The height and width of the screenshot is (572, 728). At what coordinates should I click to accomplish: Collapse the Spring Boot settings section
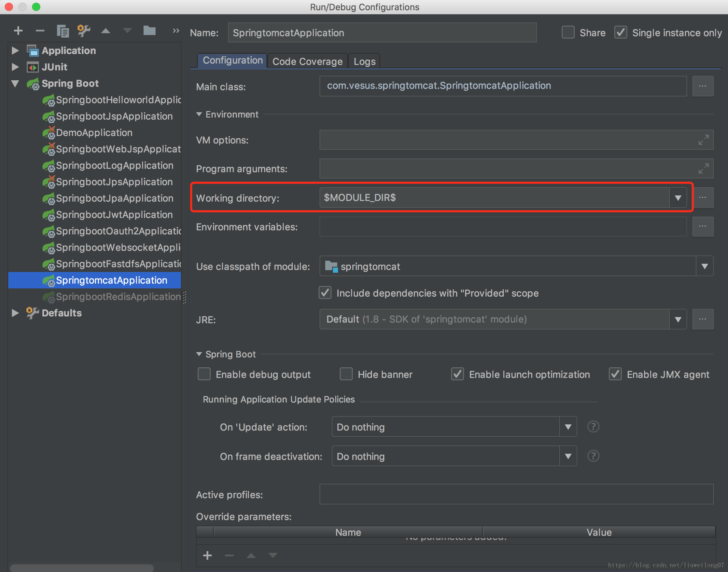coord(199,354)
